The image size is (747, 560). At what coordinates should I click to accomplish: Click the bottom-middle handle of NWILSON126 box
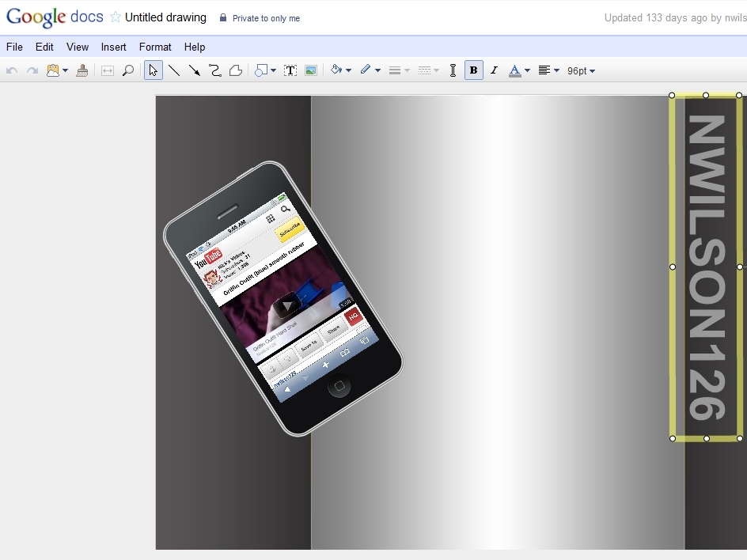tap(707, 438)
